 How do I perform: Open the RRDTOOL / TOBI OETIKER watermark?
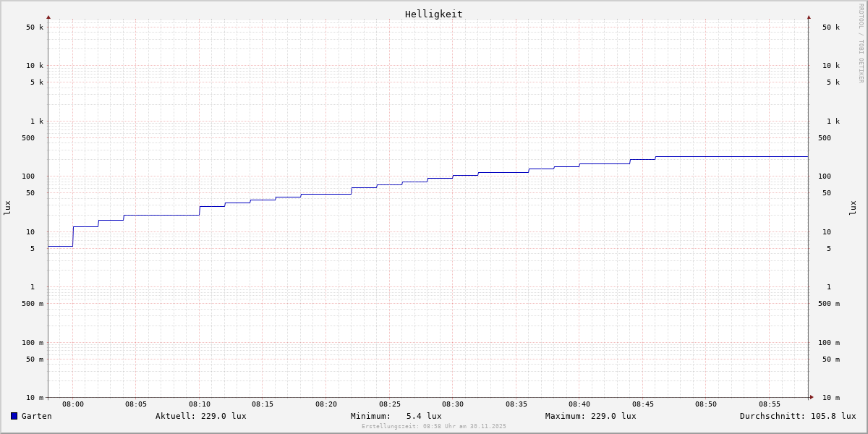(861, 43)
